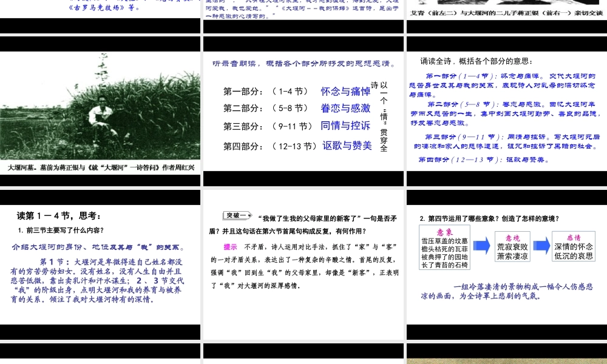Select the line 长了青苔的石椅

point(444,265)
